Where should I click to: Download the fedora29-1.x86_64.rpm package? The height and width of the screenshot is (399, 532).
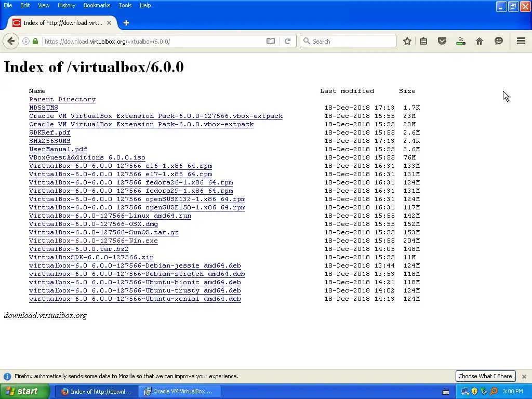click(x=131, y=191)
